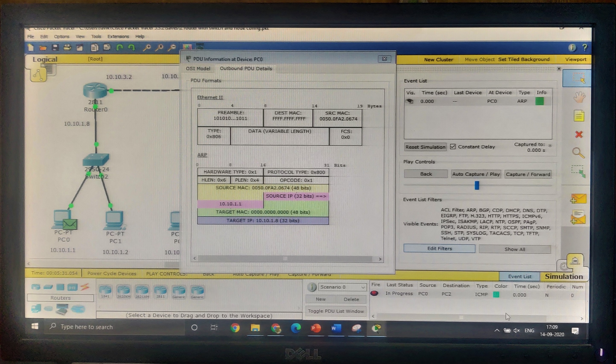Image resolution: width=616 pixels, height=364 pixels.
Task: Open a file with the orange folder icon
Action: pyautogui.click(x=43, y=48)
